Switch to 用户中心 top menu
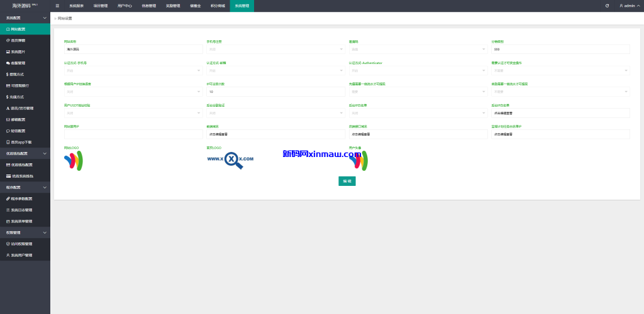The width and height of the screenshot is (644, 314). click(x=125, y=6)
